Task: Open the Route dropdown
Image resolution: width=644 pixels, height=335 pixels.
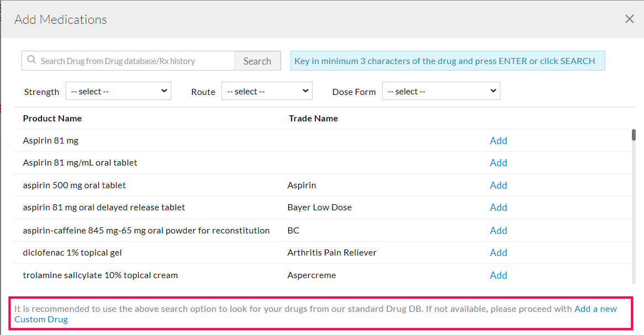Action: point(266,91)
